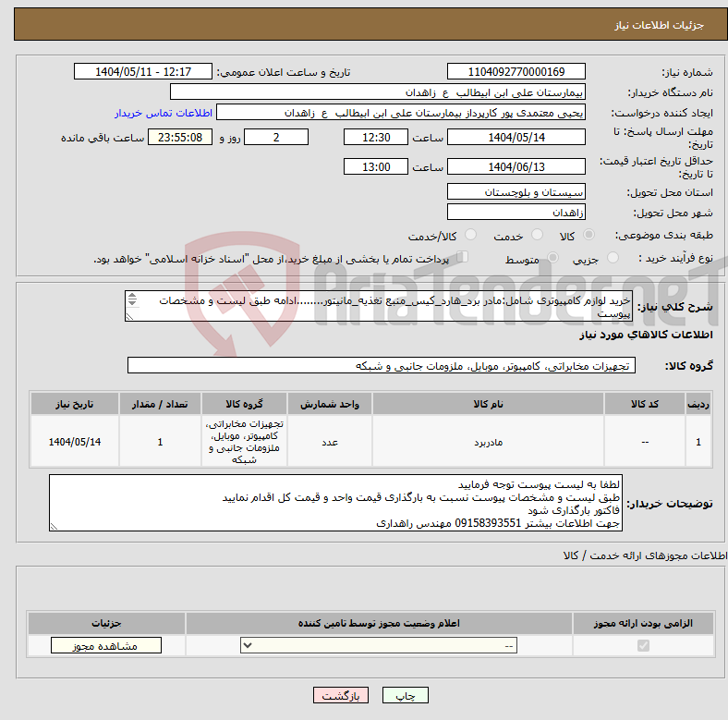Screen dimensions: 728x720
Task: Click the تاریخ نیاز column header
Action: [75, 404]
